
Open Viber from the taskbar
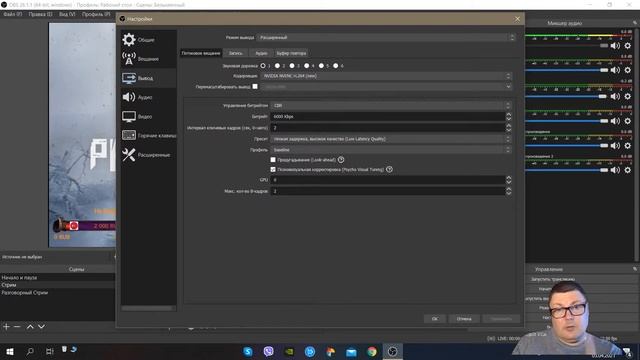click(269, 351)
